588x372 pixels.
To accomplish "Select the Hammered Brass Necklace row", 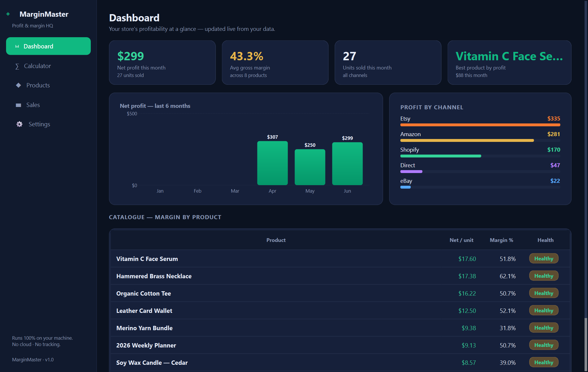I will 340,276.
